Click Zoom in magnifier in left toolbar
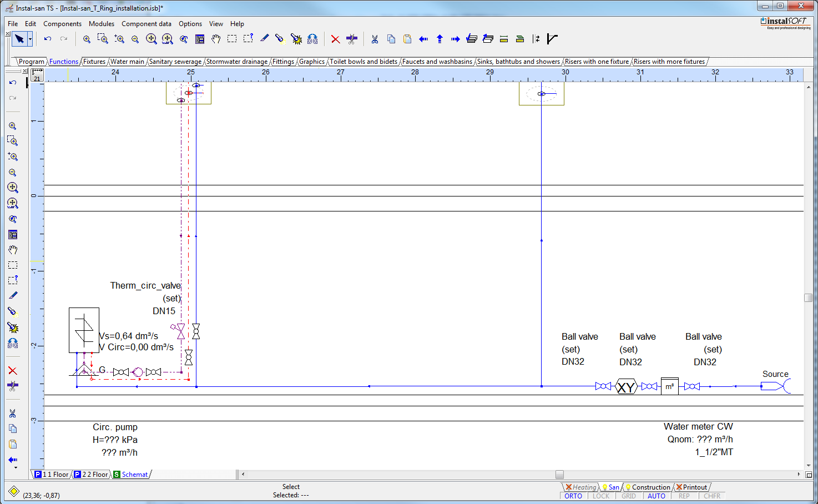Screen dimensions: 818x504 coord(13,126)
